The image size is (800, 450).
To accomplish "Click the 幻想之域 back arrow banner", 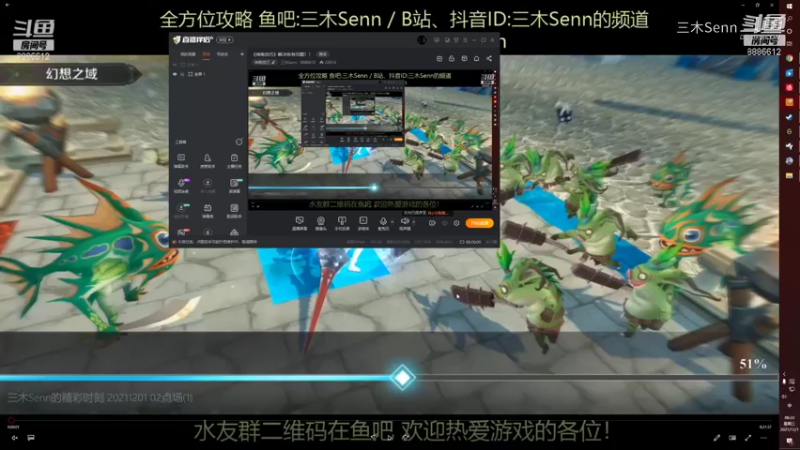I will (70, 74).
